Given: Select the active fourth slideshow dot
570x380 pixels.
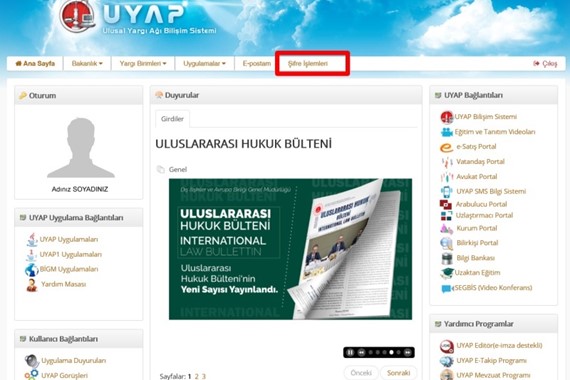Looking at the screenshot, I should coord(391,352).
